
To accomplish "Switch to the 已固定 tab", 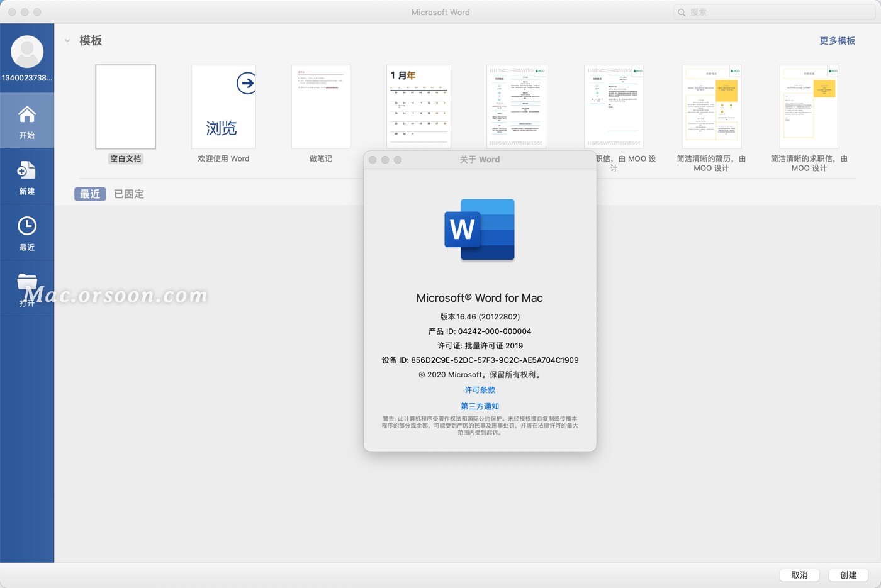I will point(129,194).
